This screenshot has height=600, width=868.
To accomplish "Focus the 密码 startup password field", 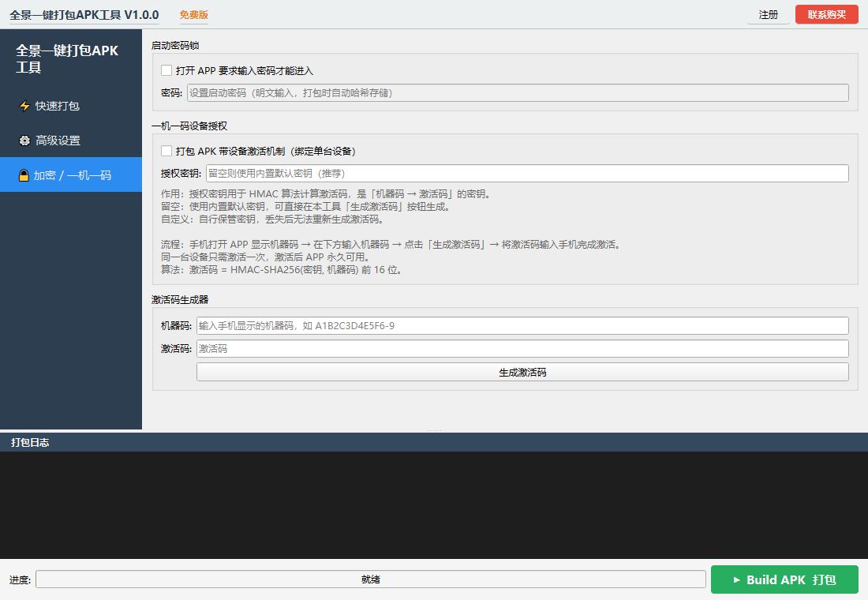I will 518,93.
